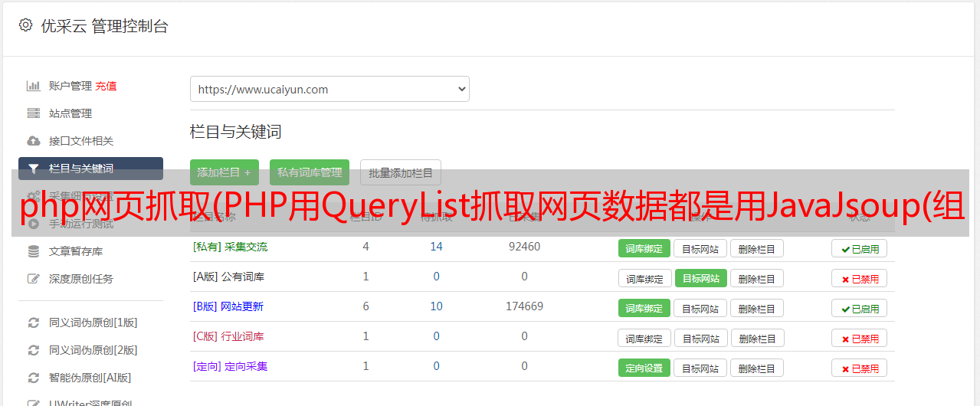Click the pending value 10 for 网站更新
This screenshot has width=980, height=406.
pyautogui.click(x=436, y=306)
